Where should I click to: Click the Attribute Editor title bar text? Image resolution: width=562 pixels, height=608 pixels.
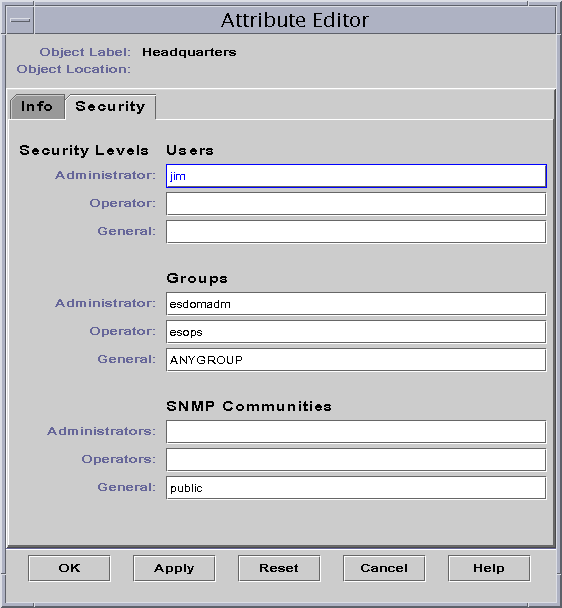pyautogui.click(x=295, y=20)
